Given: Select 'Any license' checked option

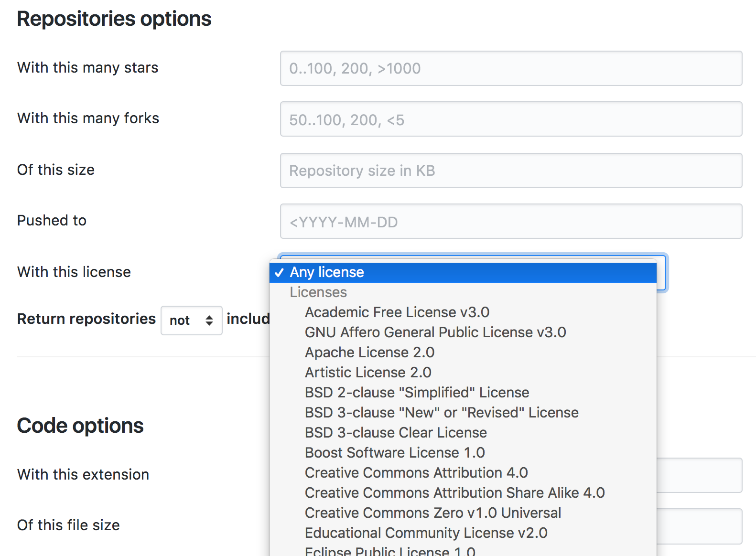Looking at the screenshot, I should tap(327, 272).
